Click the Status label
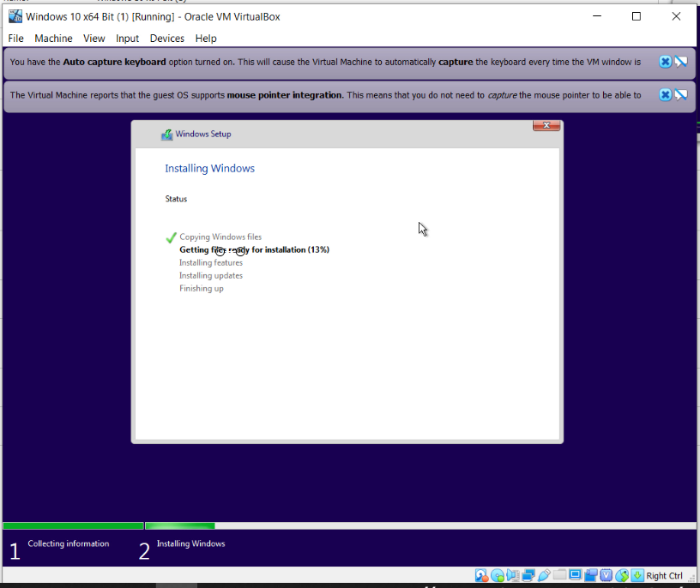Screen dimensions: 700x588 pos(176,199)
